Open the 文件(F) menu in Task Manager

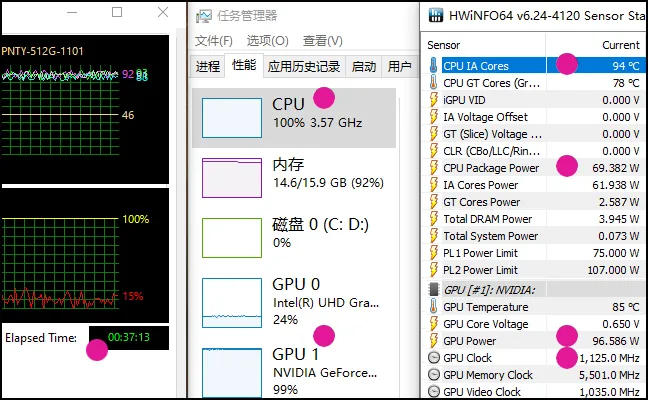(x=214, y=40)
